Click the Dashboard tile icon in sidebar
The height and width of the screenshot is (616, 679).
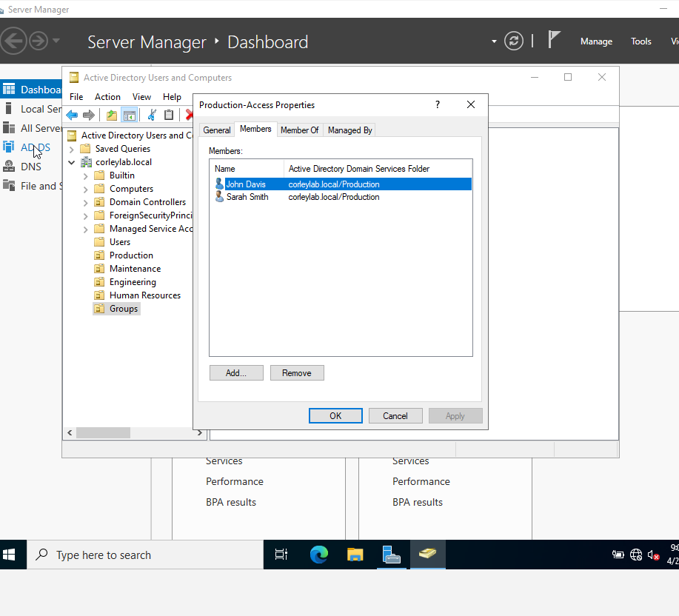pyautogui.click(x=9, y=89)
